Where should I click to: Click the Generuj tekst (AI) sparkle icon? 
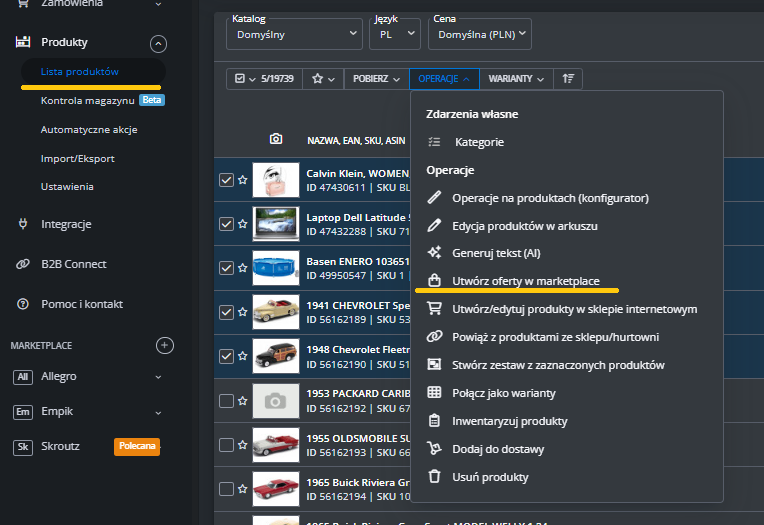(x=434, y=253)
